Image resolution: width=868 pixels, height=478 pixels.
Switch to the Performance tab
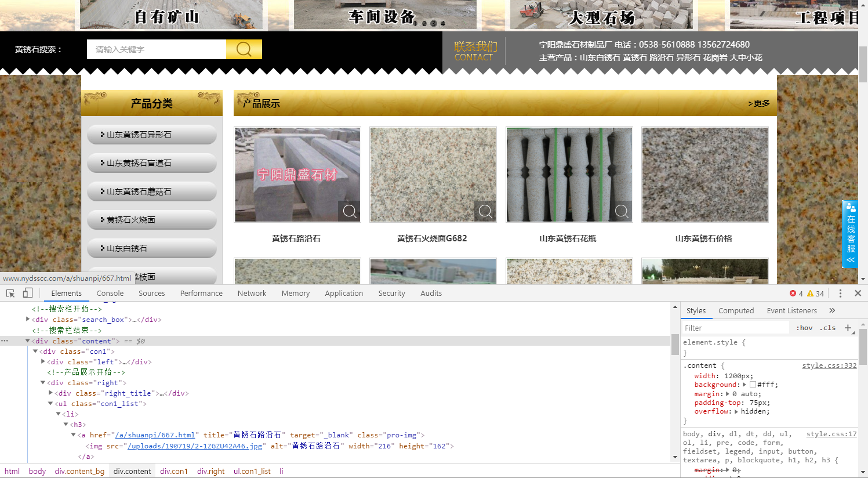pyautogui.click(x=201, y=294)
